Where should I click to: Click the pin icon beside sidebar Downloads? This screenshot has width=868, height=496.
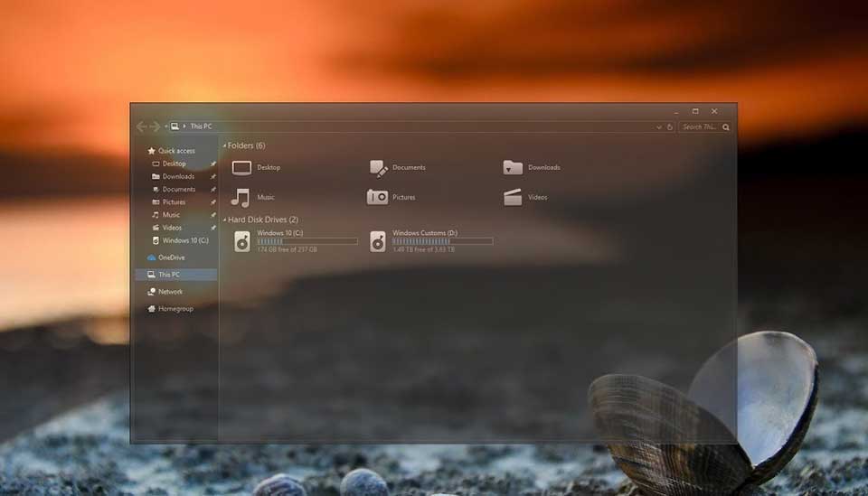click(x=212, y=176)
